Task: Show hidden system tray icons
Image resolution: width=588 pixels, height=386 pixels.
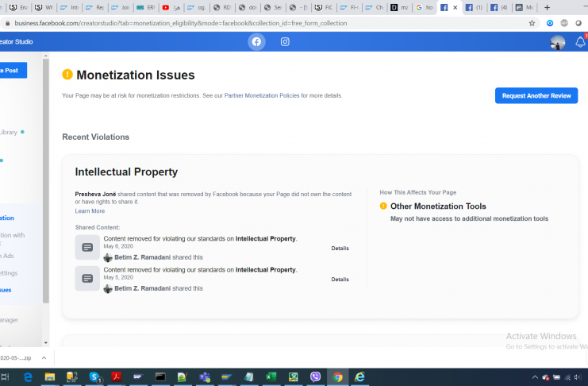Action: tap(534, 377)
